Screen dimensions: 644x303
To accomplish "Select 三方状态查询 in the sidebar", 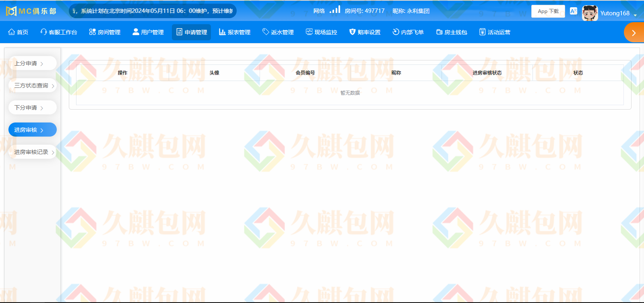I will coord(33,85).
